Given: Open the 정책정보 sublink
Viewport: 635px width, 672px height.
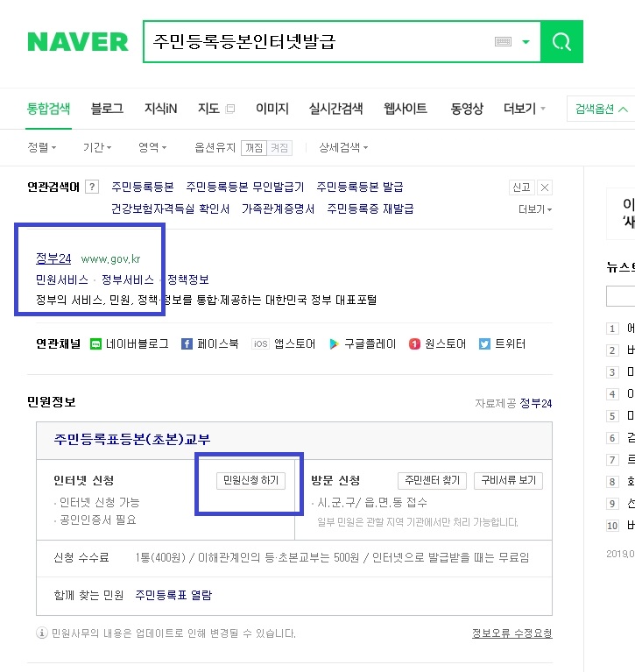Looking at the screenshot, I should [x=188, y=279].
